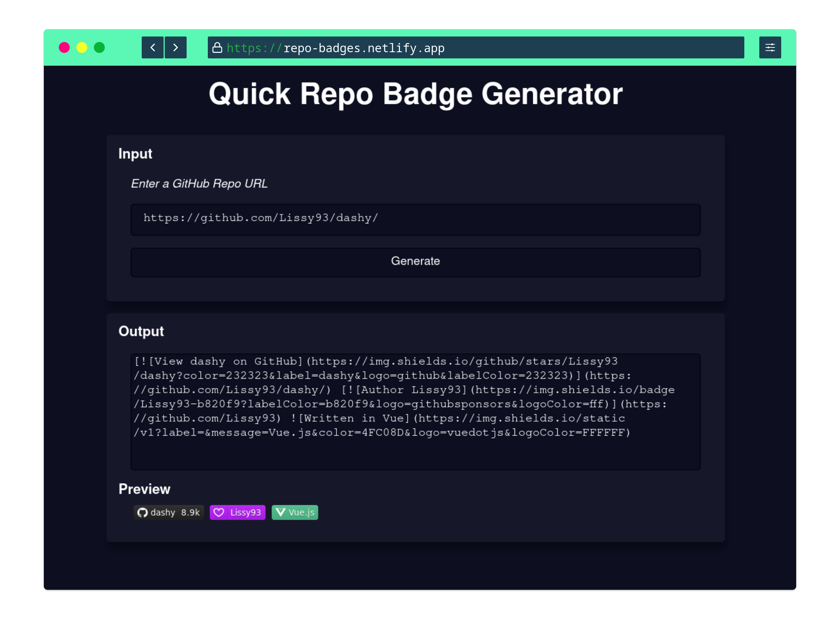
Task: Click inside the Output markdown textarea
Action: (x=415, y=411)
